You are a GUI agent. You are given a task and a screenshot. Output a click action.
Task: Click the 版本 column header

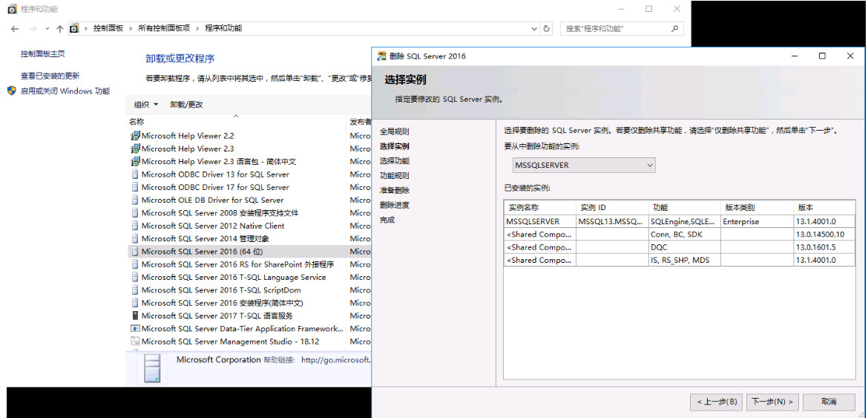tap(823, 208)
